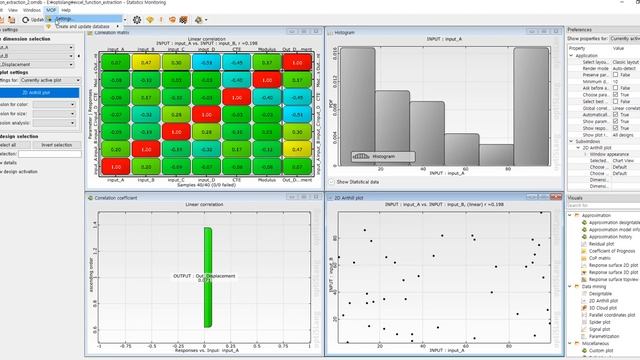640x360 pixels.
Task: Select Spider plot icon
Action: (x=584, y=322)
